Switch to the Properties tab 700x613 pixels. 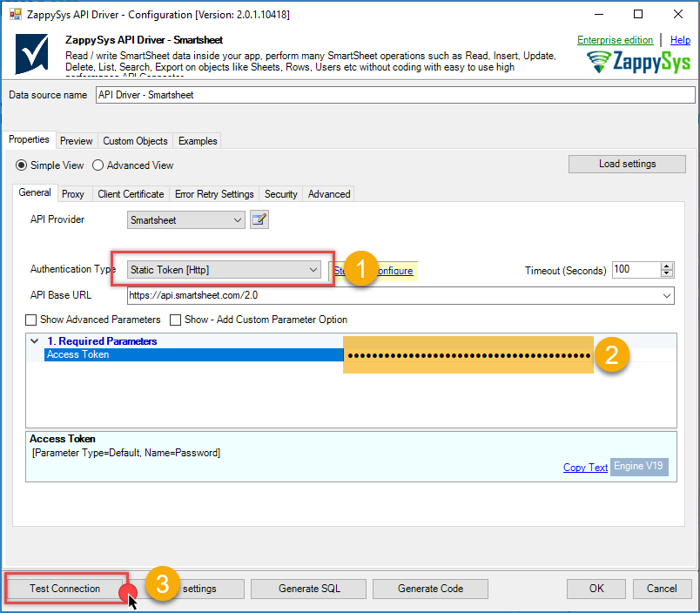[x=29, y=139]
